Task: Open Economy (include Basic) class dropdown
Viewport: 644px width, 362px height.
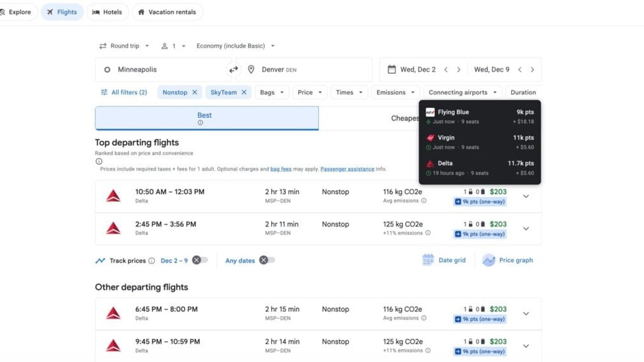Action: [235, 46]
